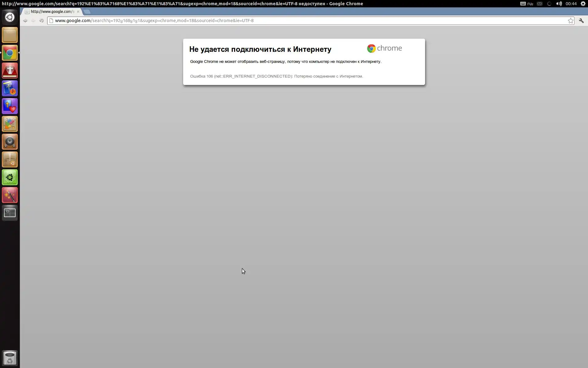Open the sound volume indicator
The image size is (588, 368).
pyautogui.click(x=559, y=4)
